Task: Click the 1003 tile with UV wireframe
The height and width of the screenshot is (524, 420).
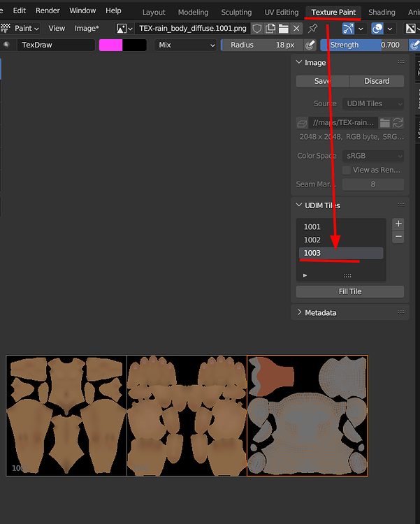Action: [307, 416]
